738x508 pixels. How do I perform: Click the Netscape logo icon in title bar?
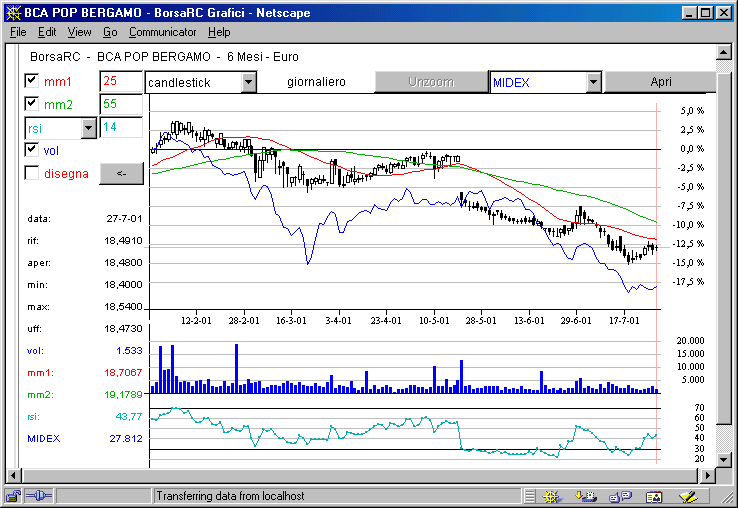13,13
